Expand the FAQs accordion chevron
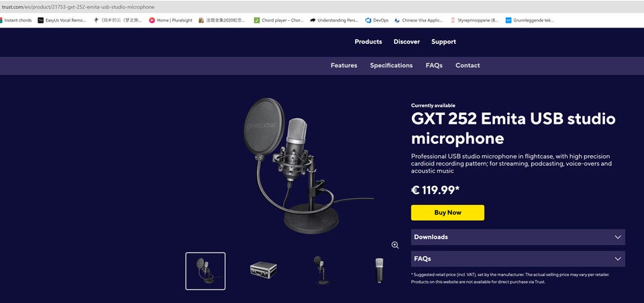 click(618, 259)
